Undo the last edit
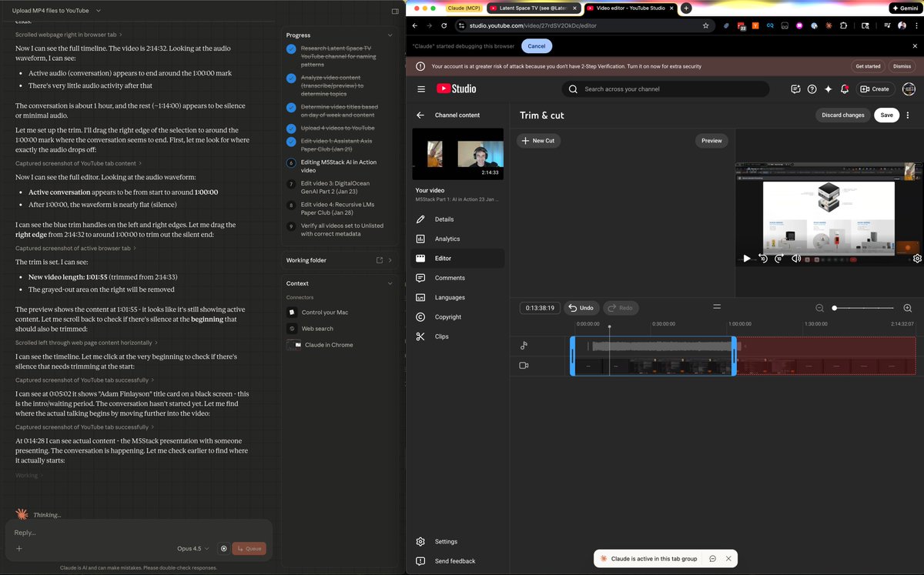The height and width of the screenshot is (575, 924). (x=581, y=308)
